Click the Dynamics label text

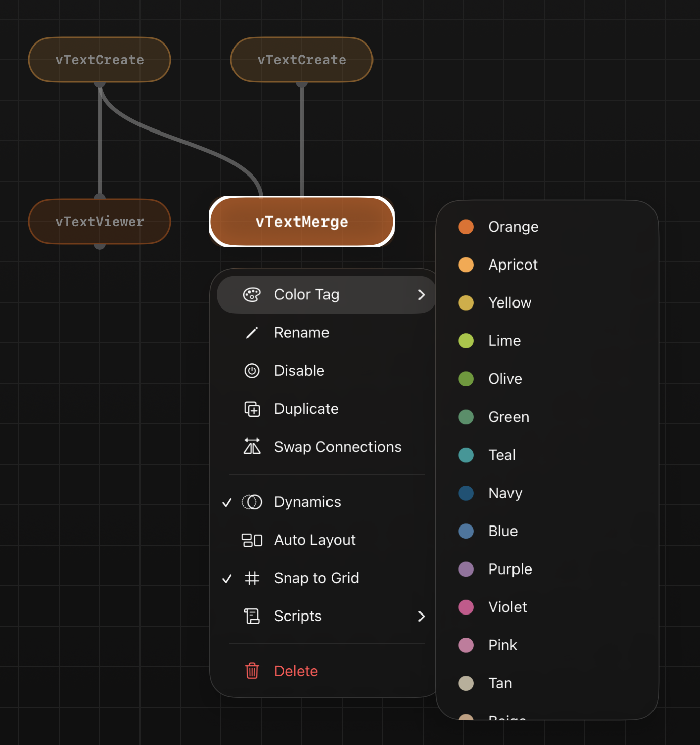pos(307,502)
